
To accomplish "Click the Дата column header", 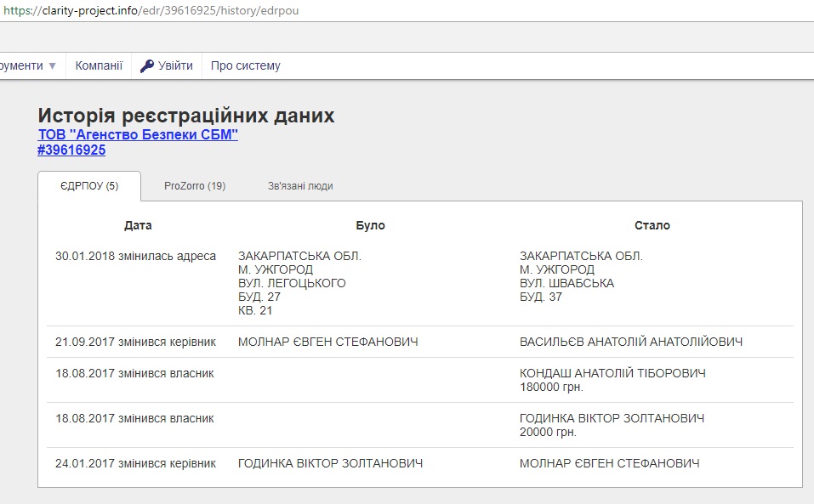I will 138,225.
